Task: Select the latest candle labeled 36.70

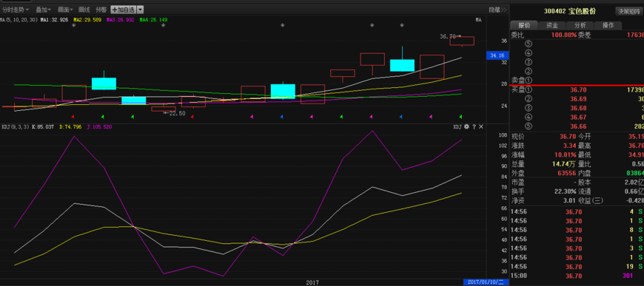Action: pyautogui.click(x=462, y=41)
